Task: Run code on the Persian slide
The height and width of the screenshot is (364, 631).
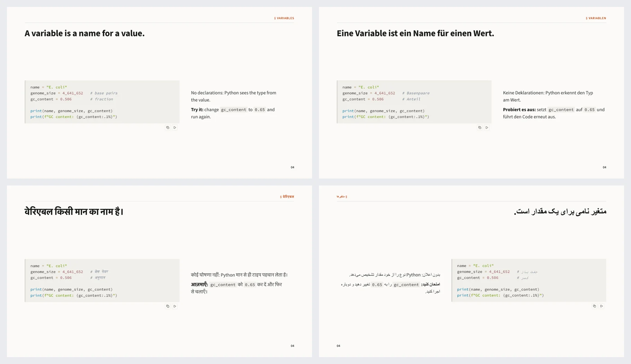Action: [602, 306]
